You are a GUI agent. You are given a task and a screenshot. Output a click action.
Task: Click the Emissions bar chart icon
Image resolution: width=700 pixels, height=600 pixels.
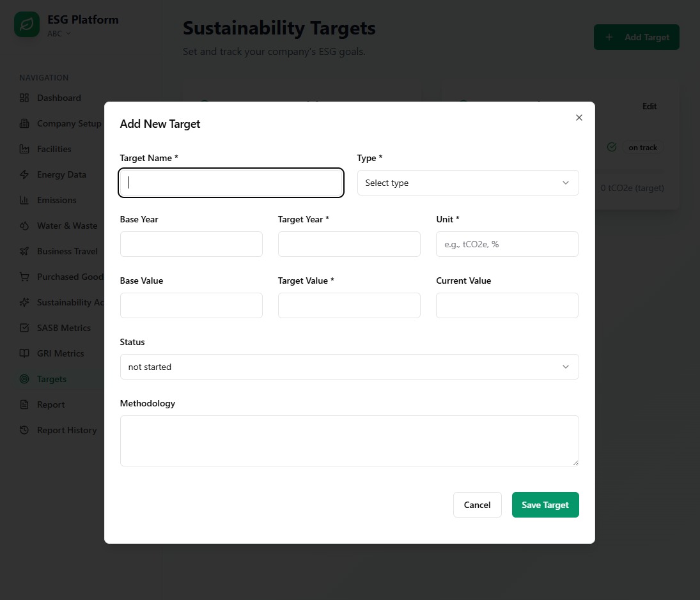click(24, 200)
